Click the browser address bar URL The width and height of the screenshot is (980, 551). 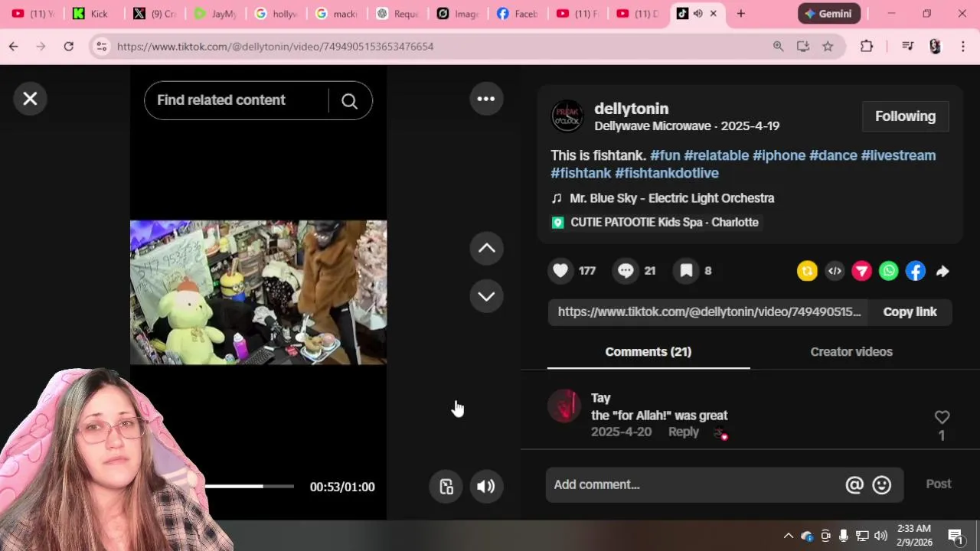[x=275, y=47]
